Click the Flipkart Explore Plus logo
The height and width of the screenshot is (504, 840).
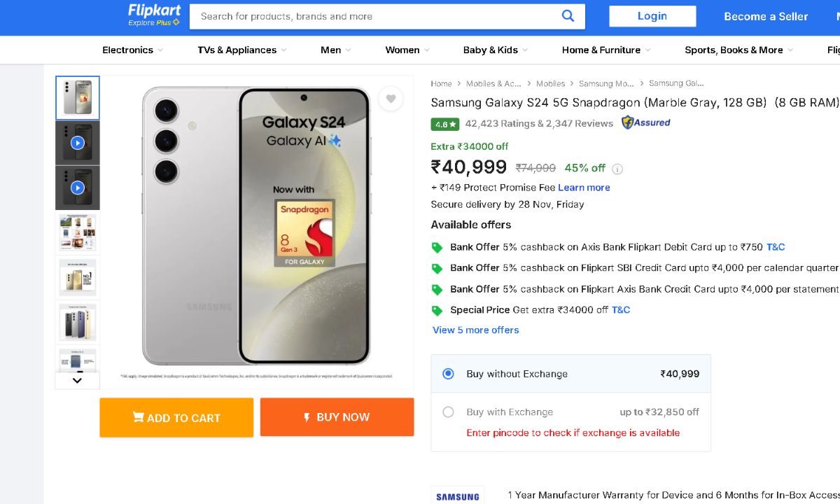point(154,15)
